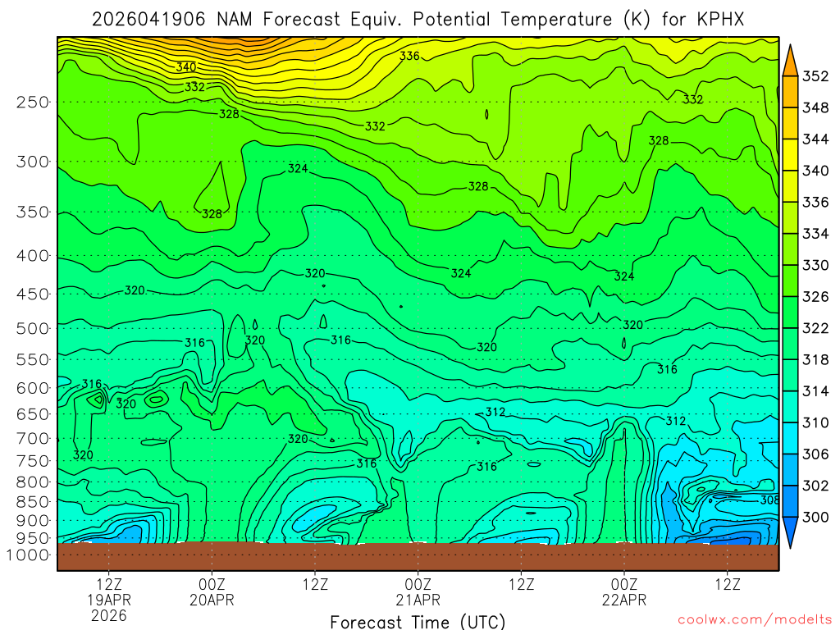Select the 314 value on the color scale
Screen dimensions: 840x630
click(x=815, y=391)
